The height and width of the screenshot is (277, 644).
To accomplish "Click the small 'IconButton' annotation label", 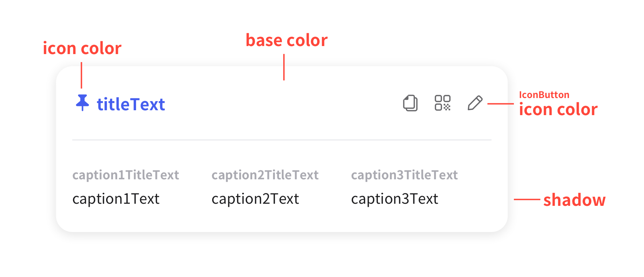I will click(x=544, y=95).
